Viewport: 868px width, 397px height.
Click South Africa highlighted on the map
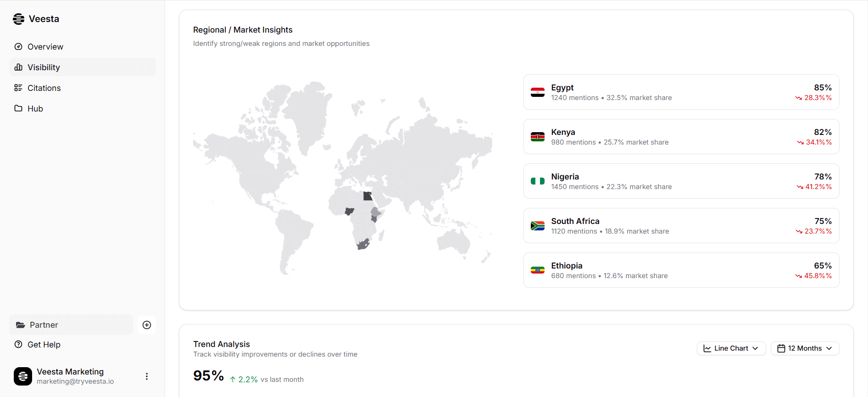click(363, 244)
